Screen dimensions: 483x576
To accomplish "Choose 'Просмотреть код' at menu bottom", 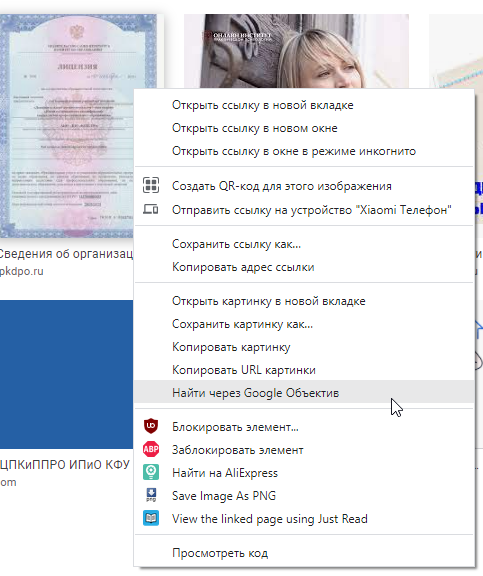I will point(305,553).
